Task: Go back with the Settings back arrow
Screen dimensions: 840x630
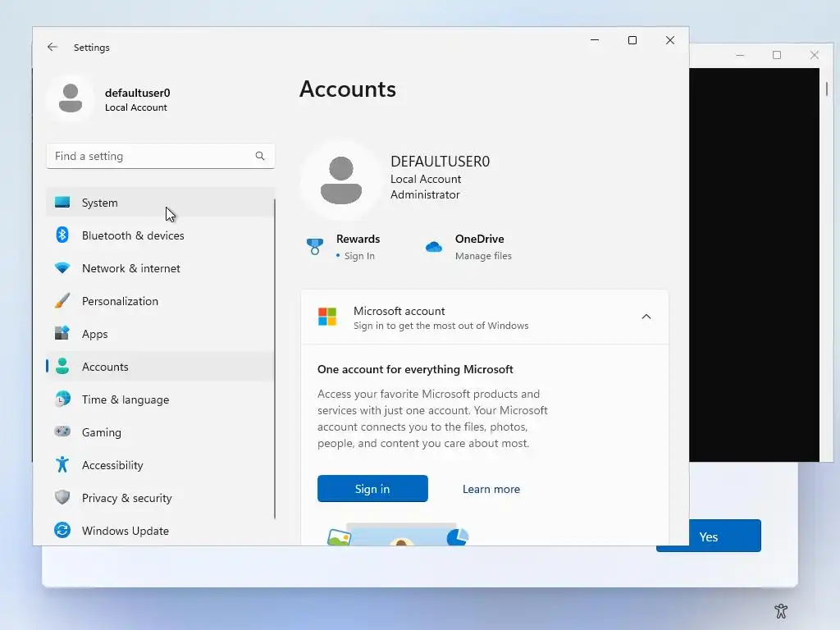Action: tap(52, 47)
